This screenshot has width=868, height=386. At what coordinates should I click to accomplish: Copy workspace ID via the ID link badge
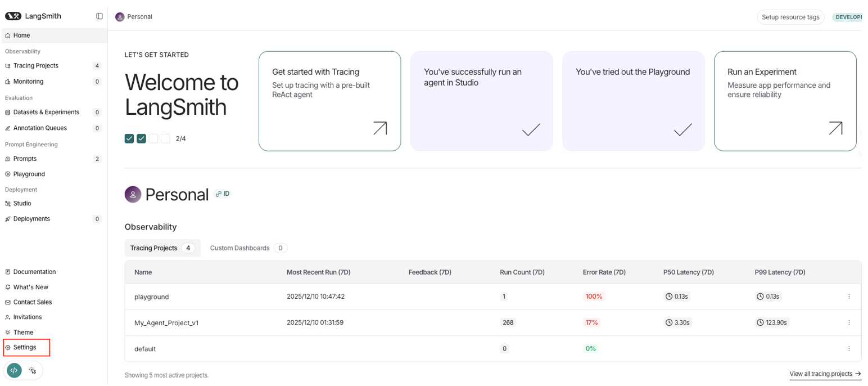[x=223, y=194]
